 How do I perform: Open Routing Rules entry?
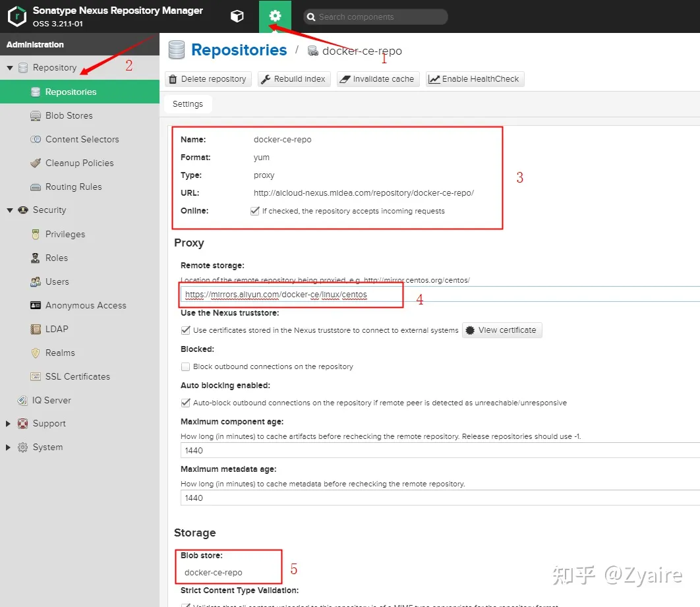(74, 187)
